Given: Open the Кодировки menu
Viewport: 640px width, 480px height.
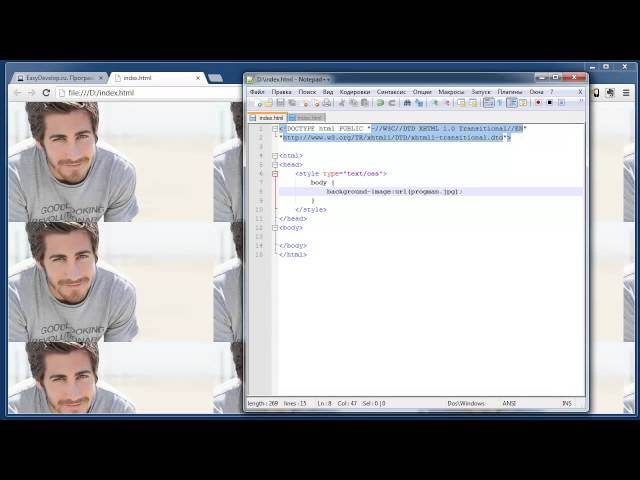Looking at the screenshot, I should click(355, 92).
